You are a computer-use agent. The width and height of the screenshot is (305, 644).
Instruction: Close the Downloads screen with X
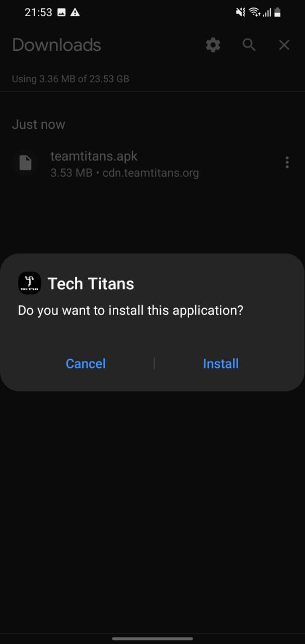pos(284,45)
